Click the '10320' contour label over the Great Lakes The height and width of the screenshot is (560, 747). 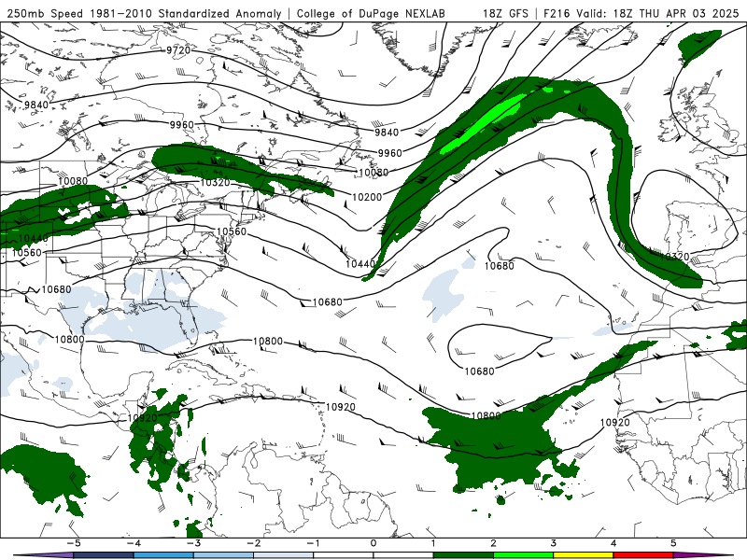(215, 182)
